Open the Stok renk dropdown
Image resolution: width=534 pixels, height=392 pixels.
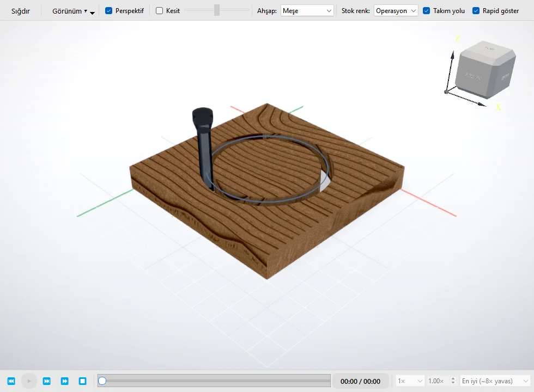click(x=396, y=11)
